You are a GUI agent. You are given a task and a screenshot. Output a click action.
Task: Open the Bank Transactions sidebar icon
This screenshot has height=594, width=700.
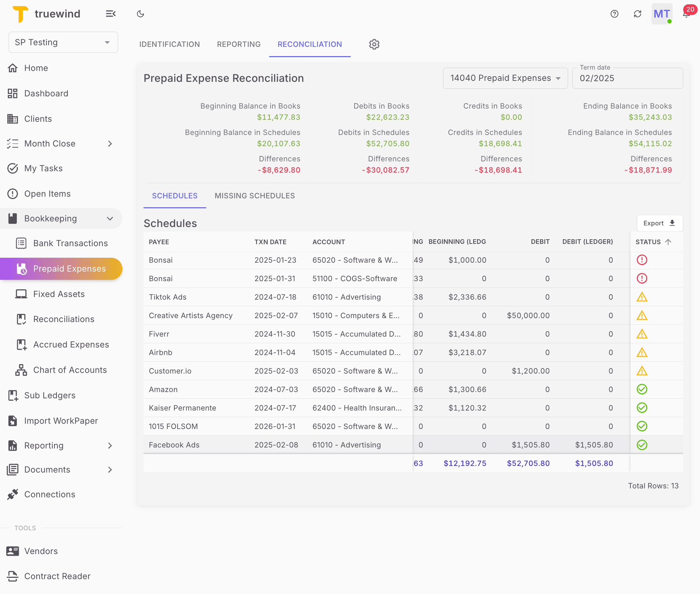pyautogui.click(x=21, y=243)
